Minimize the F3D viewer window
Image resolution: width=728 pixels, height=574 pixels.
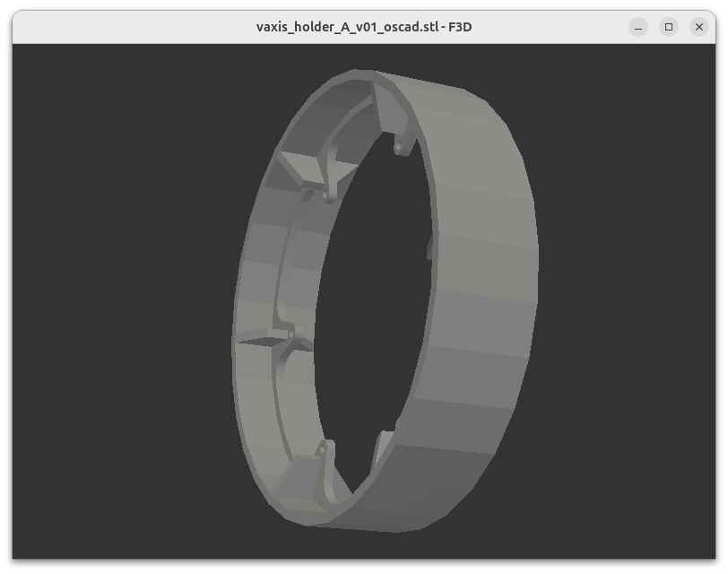(638, 27)
